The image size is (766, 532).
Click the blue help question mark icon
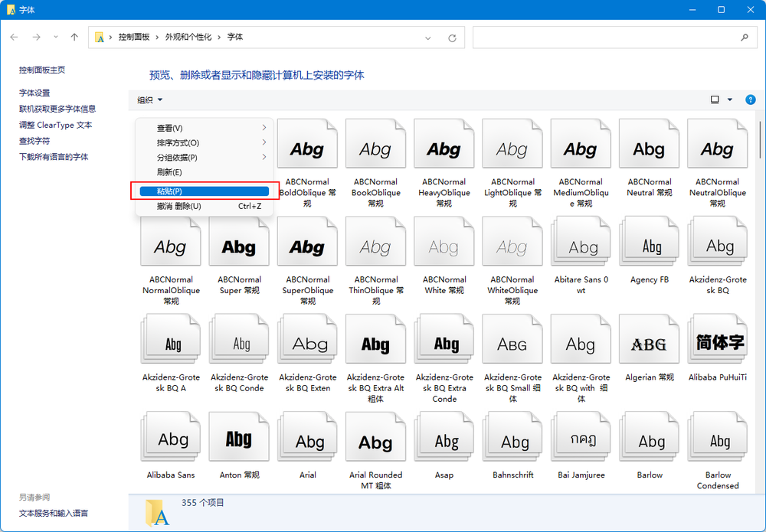click(750, 100)
